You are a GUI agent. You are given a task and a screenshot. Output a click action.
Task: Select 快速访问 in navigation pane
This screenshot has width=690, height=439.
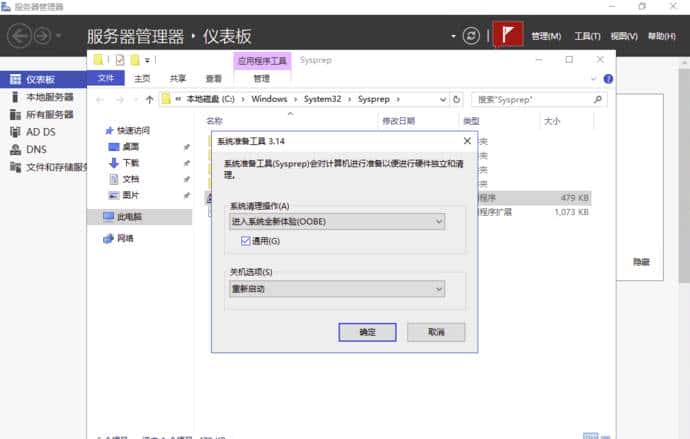click(128, 130)
